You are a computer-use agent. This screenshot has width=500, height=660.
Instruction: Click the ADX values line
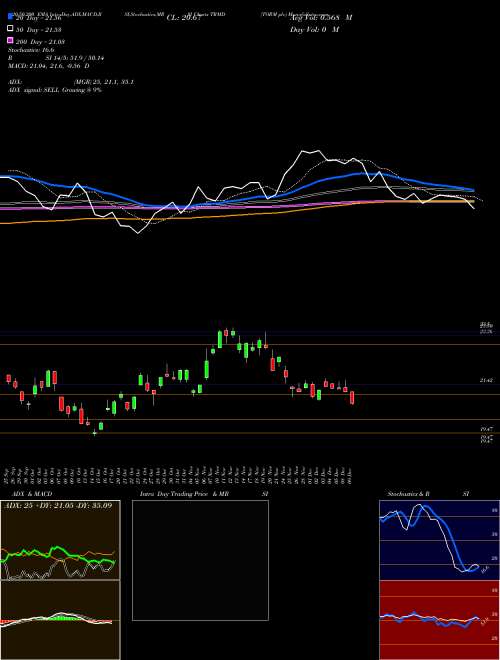[x=71, y=82]
